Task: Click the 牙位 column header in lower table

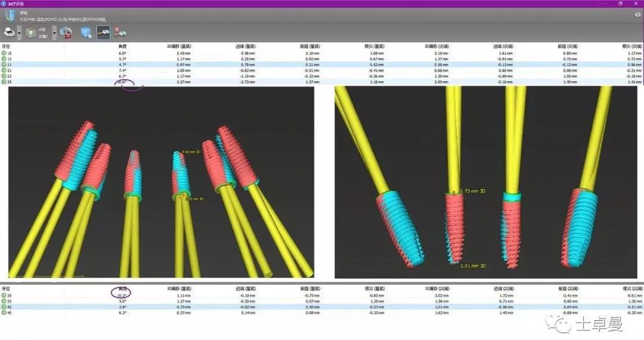Action: pyautogui.click(x=7, y=288)
